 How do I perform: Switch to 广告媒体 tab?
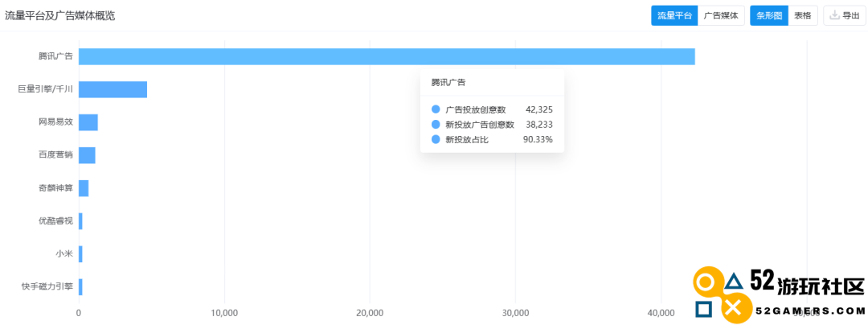coord(721,15)
